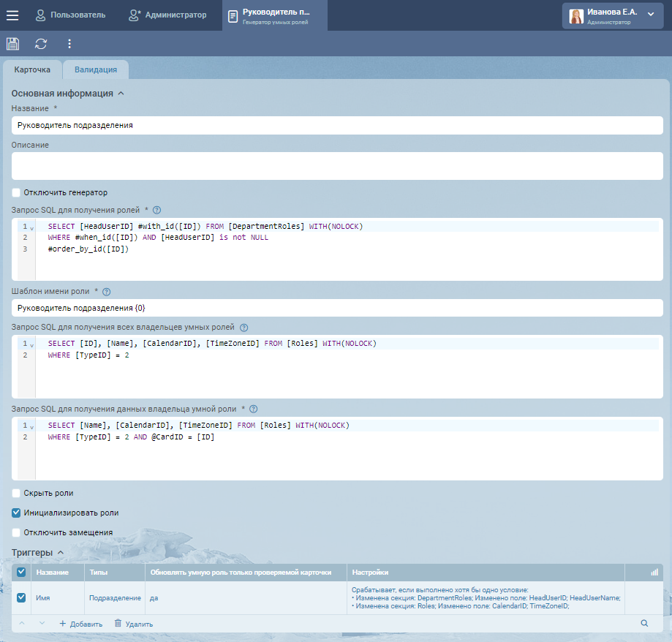Switch to the 'Валидация' tab
This screenshot has width=672, height=642.
click(x=96, y=69)
